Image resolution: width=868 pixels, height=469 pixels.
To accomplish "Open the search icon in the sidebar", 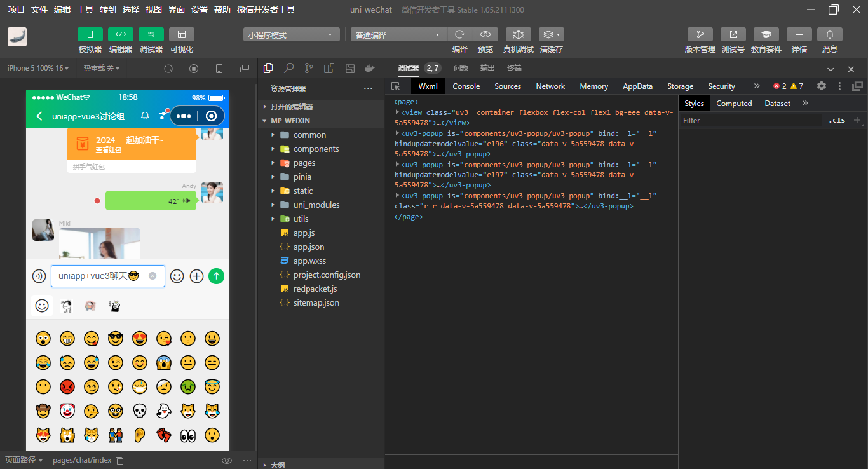I will pyautogui.click(x=288, y=68).
